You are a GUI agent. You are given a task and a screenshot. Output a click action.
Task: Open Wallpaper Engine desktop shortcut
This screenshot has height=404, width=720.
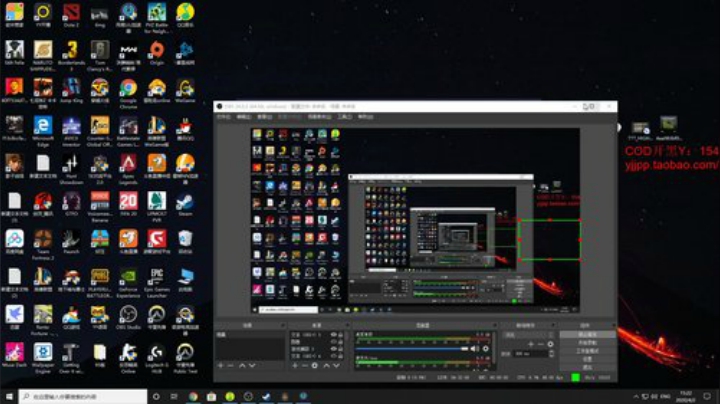43,358
